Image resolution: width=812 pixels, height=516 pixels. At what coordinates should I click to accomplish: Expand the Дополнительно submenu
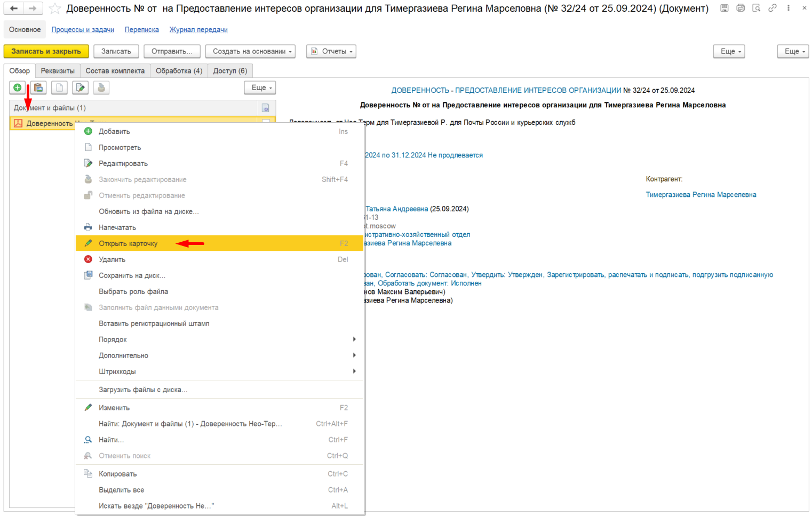pyautogui.click(x=219, y=355)
